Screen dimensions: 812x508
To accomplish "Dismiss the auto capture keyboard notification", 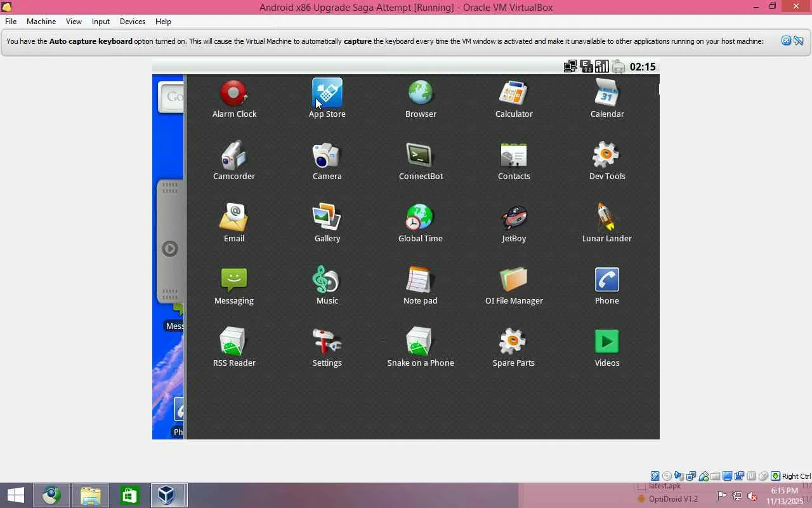I will 786,41.
